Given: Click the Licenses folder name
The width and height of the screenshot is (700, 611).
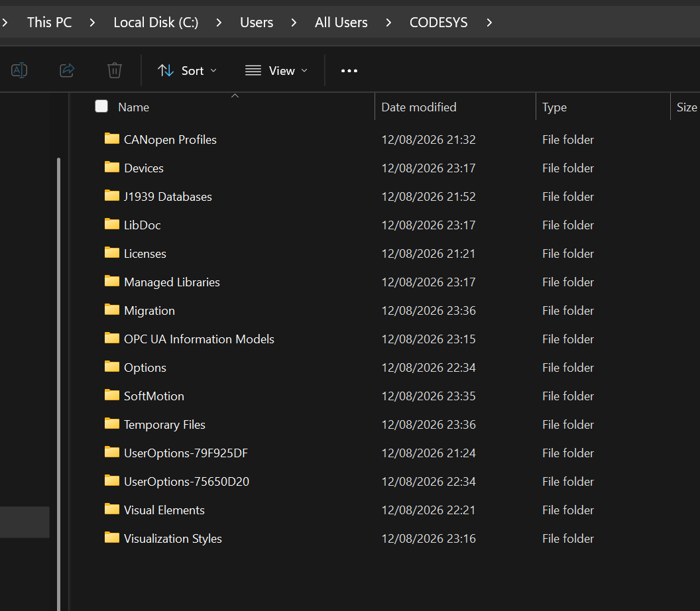Looking at the screenshot, I should pyautogui.click(x=145, y=254).
